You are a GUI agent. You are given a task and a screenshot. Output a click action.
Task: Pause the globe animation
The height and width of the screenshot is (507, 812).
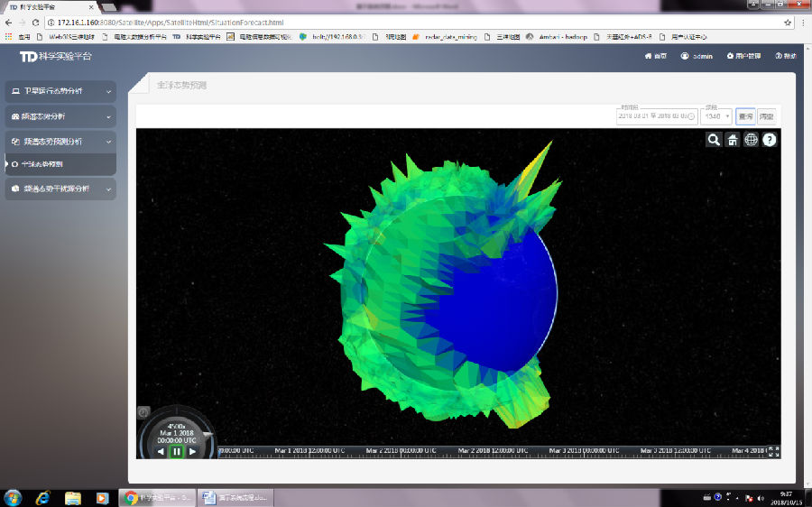coord(177,451)
